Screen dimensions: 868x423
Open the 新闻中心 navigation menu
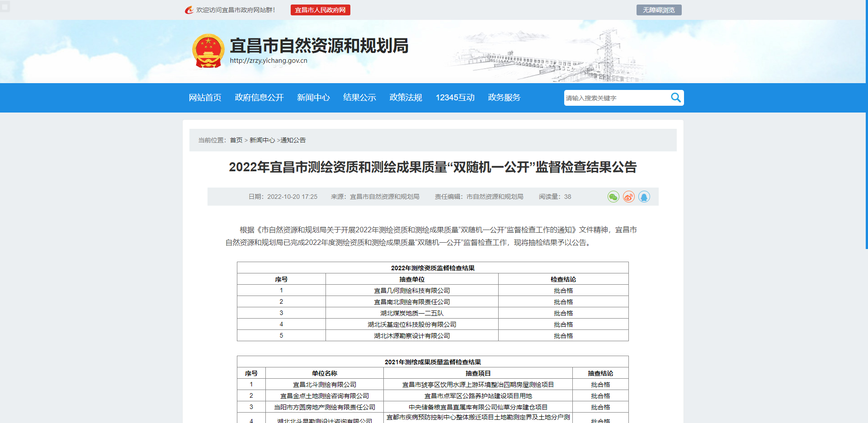(x=313, y=98)
